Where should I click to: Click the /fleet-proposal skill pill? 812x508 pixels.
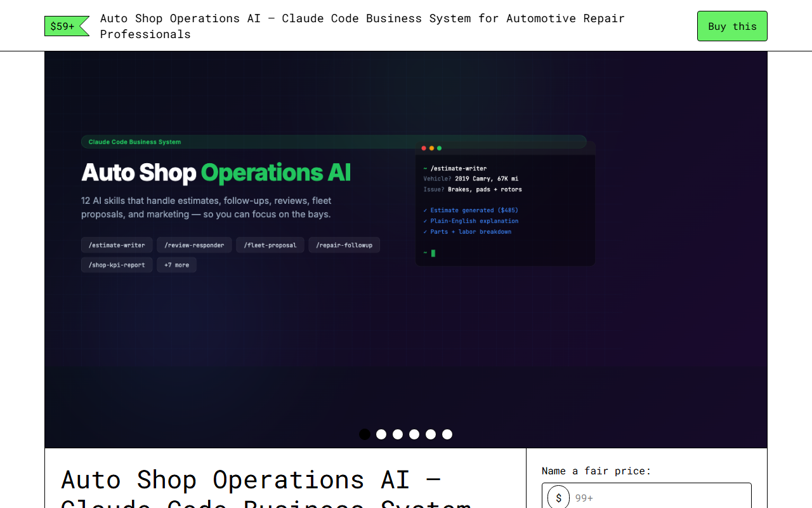(x=270, y=244)
